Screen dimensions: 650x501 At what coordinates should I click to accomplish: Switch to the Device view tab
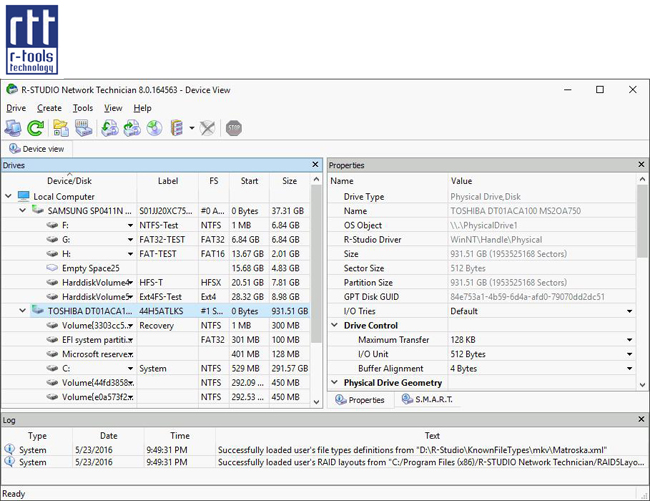coord(37,149)
